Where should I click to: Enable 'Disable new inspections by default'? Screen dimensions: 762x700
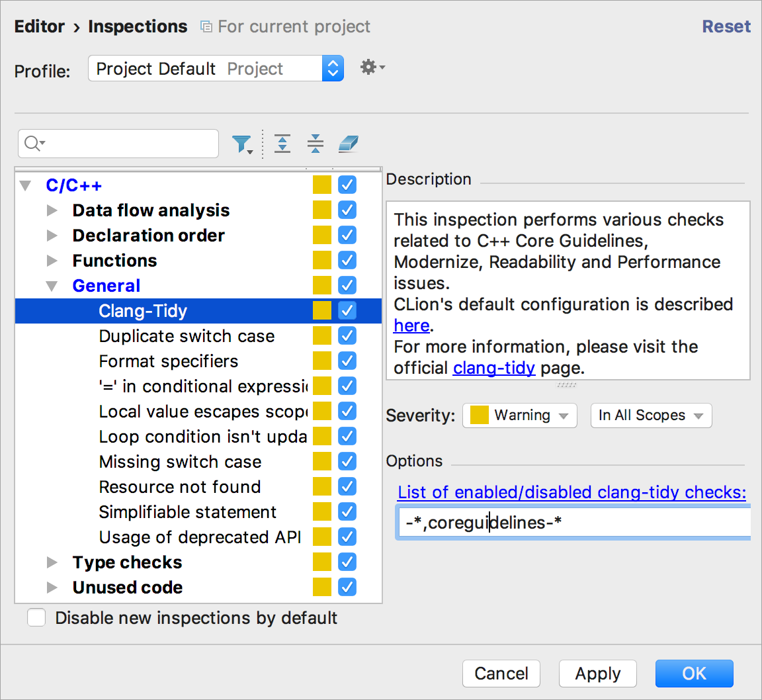36,617
